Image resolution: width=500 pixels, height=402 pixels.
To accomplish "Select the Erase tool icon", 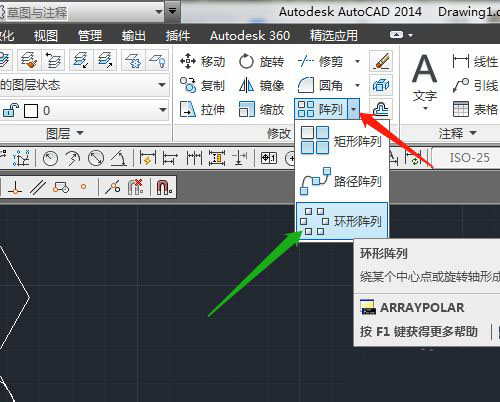I will point(381,61).
